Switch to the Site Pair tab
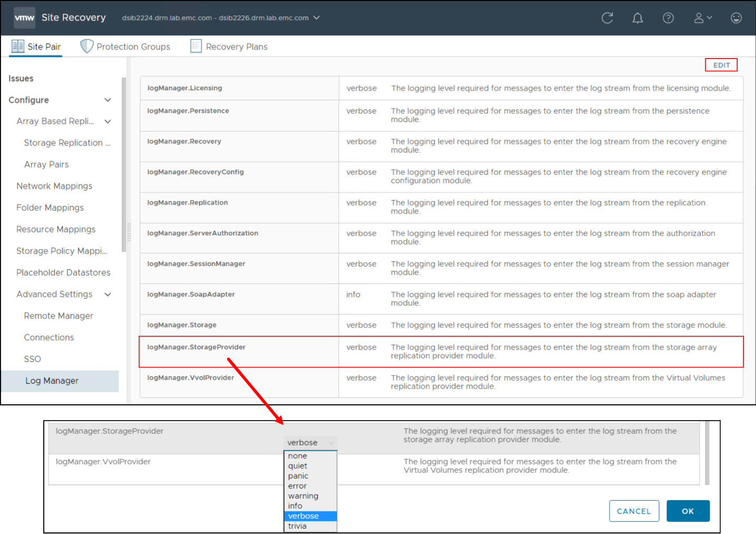The height and width of the screenshot is (534, 756). tap(36, 46)
